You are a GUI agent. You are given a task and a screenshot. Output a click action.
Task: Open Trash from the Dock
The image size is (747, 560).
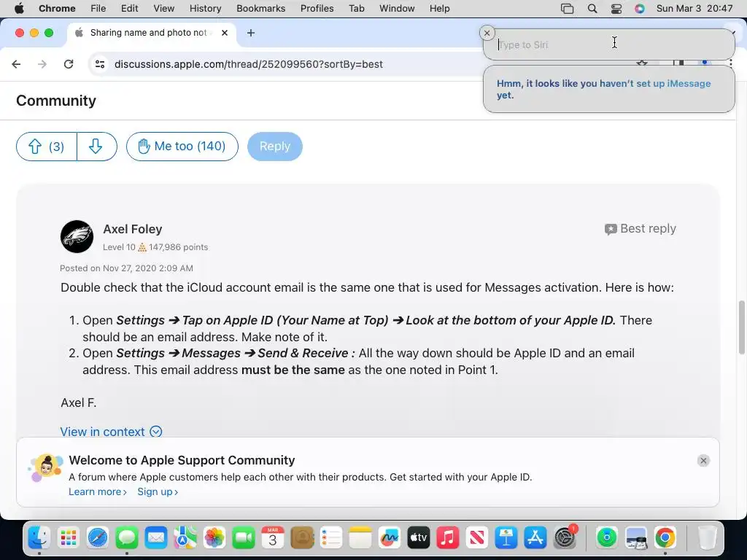(x=707, y=538)
